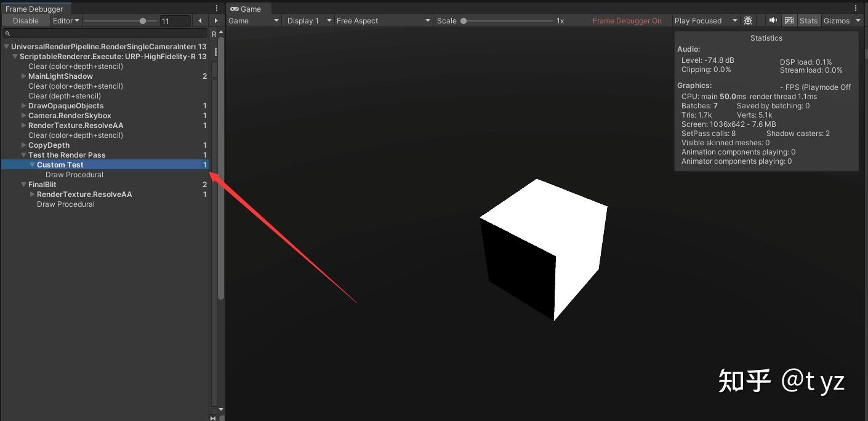Open the Frame Debugger kebab menu
Image resolution: width=868 pixels, height=421 pixels.
(217, 7)
